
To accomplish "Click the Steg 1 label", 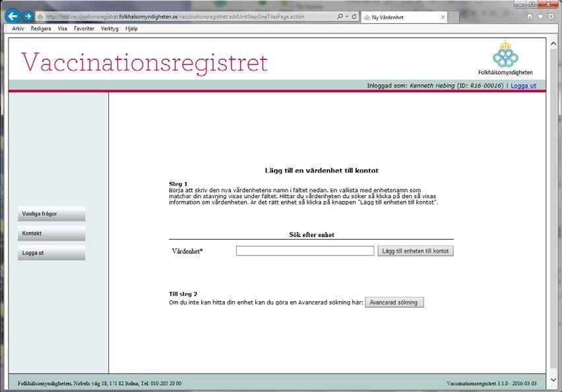I will pos(178,184).
